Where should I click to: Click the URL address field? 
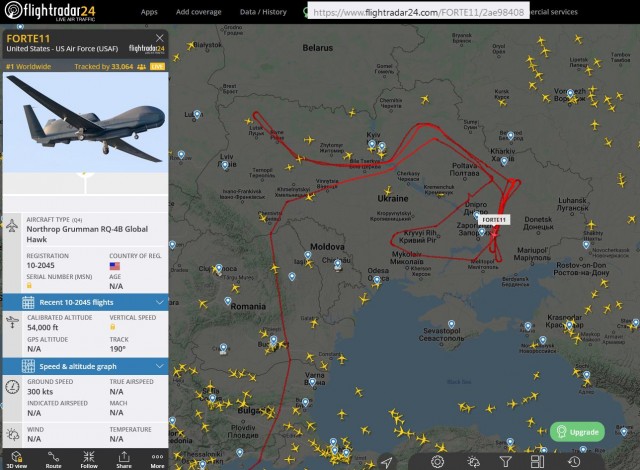click(418, 12)
